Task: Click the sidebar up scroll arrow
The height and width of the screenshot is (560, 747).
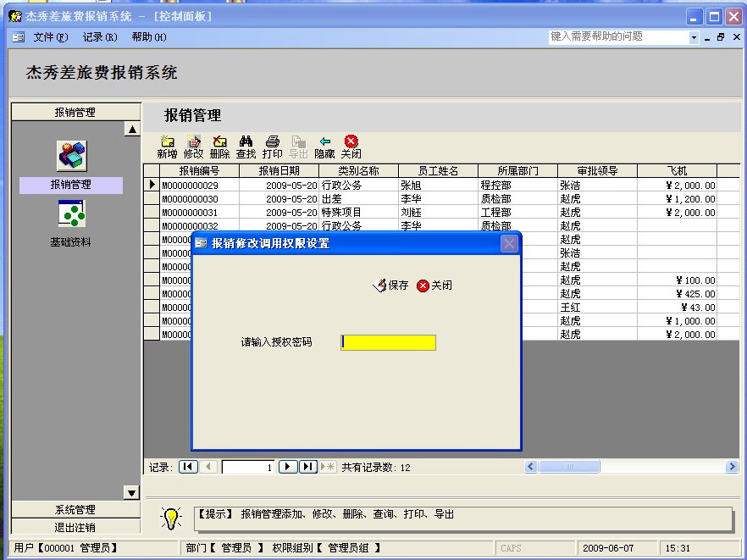Action: pyautogui.click(x=132, y=129)
